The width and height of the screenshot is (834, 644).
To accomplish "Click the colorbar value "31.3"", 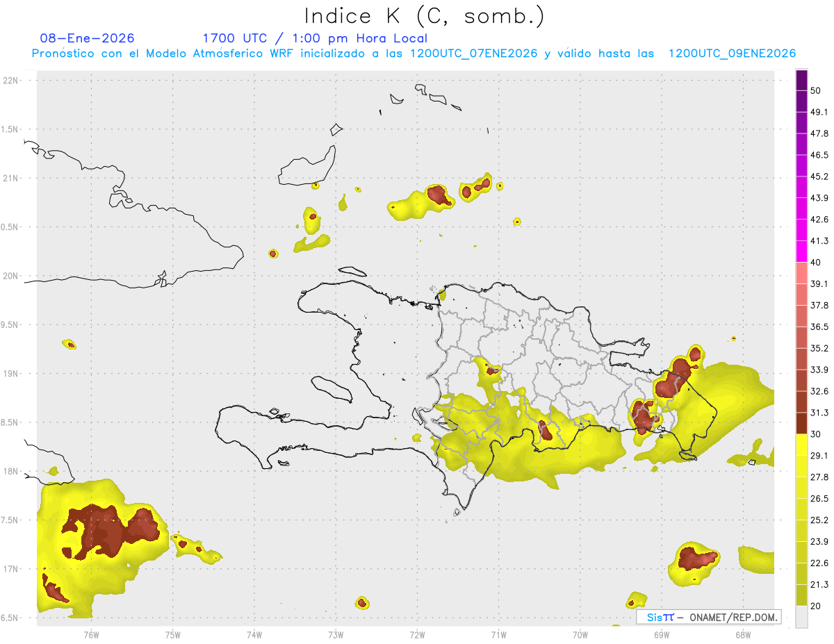I will [820, 413].
